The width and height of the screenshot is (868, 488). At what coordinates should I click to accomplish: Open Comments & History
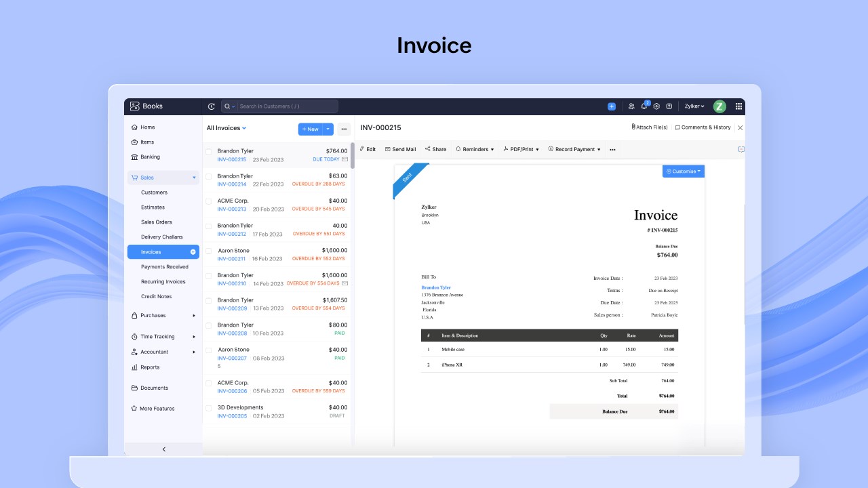(703, 127)
